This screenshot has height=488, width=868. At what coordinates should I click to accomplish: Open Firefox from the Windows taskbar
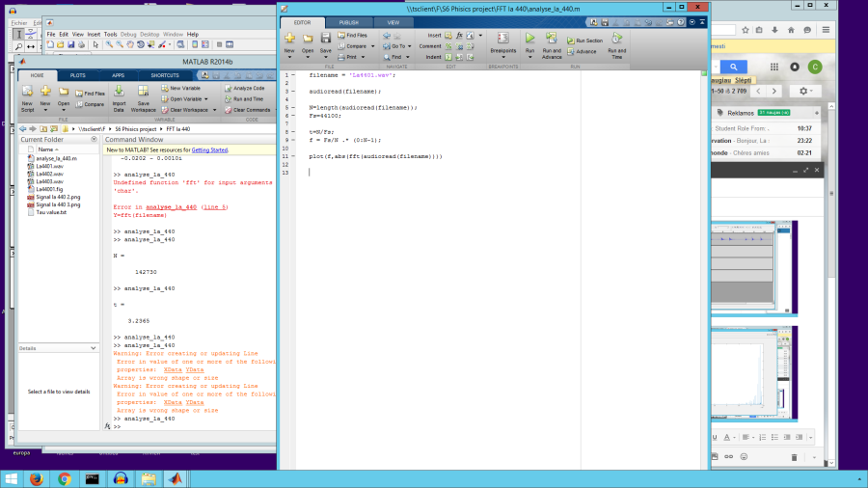point(38,478)
